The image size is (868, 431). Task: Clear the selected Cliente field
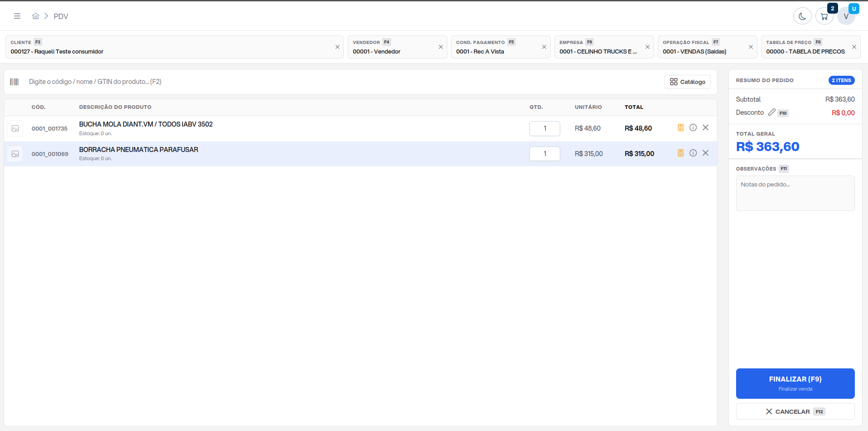tap(337, 47)
